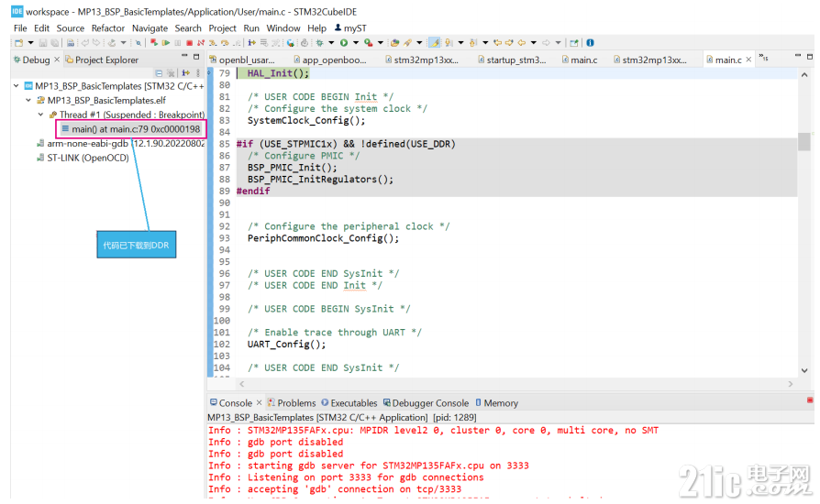Screen dimensions: 820x504
Task: Click the Back navigation arrow icon
Action: [521, 43]
